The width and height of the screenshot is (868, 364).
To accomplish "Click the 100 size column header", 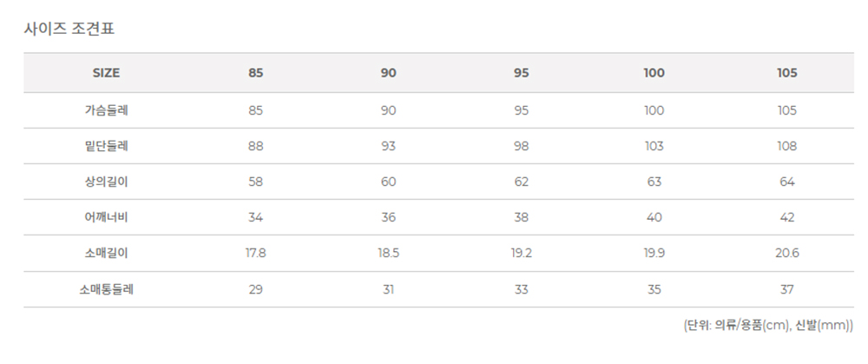I will pos(654,73).
